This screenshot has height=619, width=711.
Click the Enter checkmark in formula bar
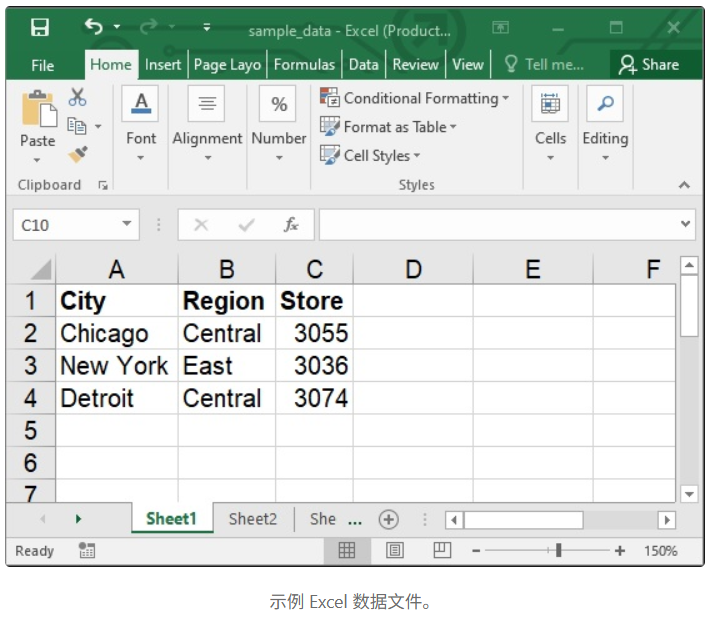click(x=246, y=224)
